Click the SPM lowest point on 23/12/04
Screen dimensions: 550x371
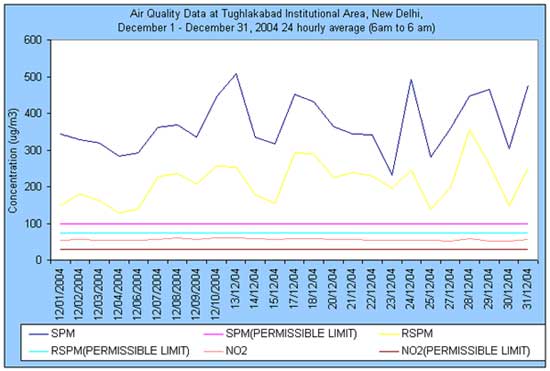click(x=392, y=175)
